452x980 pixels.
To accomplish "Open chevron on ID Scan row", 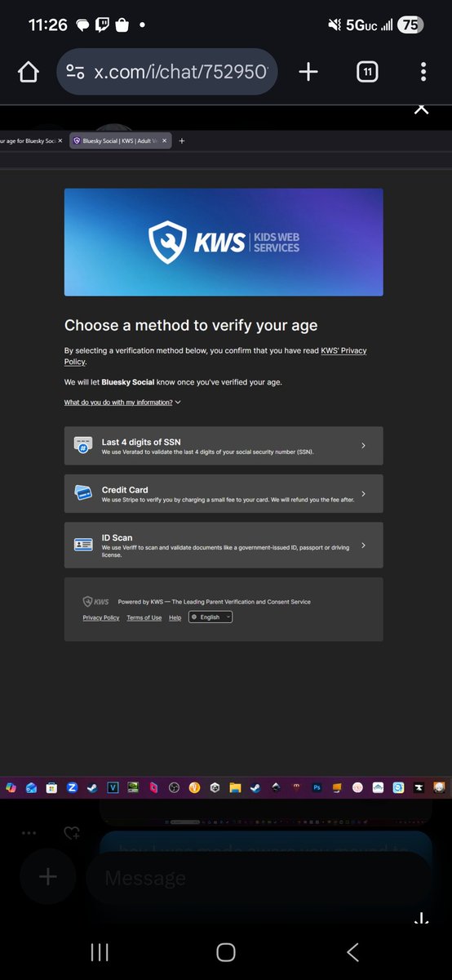I will tap(363, 545).
